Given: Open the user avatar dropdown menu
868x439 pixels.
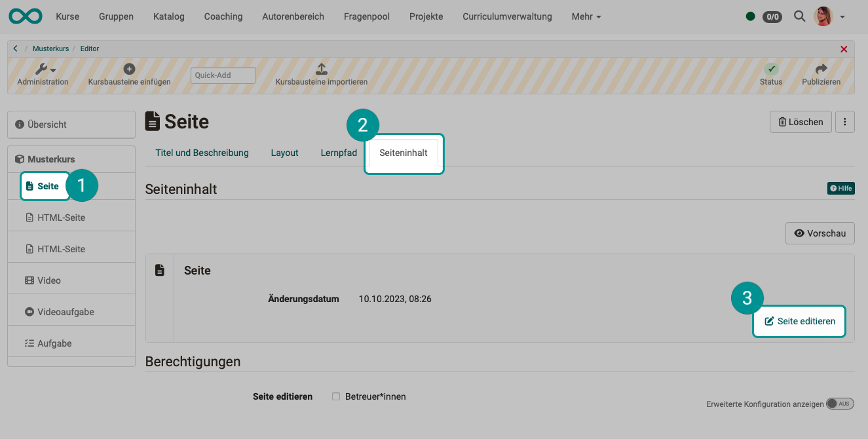Looking at the screenshot, I should tap(829, 16).
